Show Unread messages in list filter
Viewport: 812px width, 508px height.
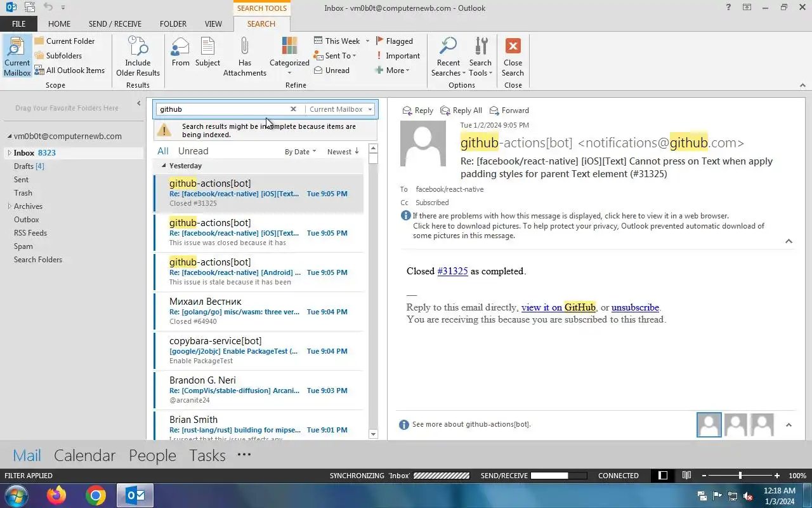pyautogui.click(x=193, y=151)
